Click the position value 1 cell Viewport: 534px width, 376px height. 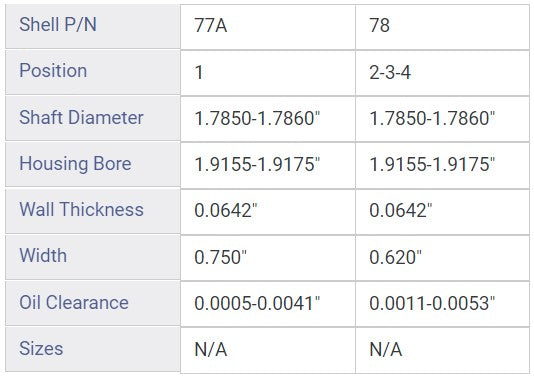point(268,73)
